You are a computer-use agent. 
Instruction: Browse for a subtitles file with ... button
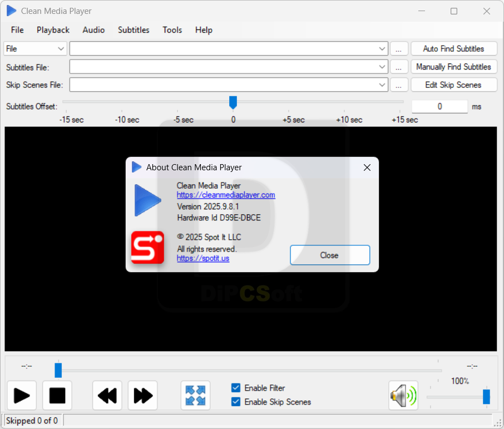click(x=399, y=67)
